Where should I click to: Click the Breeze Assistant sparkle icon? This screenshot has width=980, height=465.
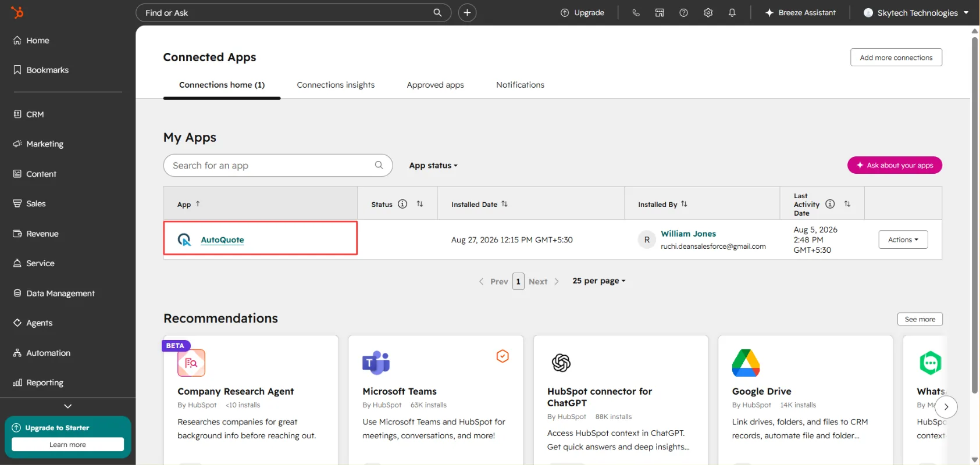coord(769,13)
